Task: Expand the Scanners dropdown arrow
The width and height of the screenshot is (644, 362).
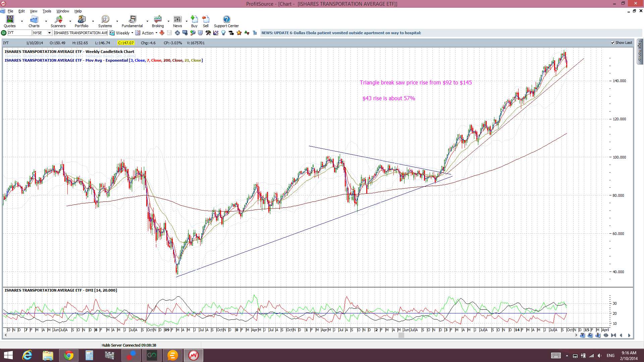Action: click(x=70, y=21)
